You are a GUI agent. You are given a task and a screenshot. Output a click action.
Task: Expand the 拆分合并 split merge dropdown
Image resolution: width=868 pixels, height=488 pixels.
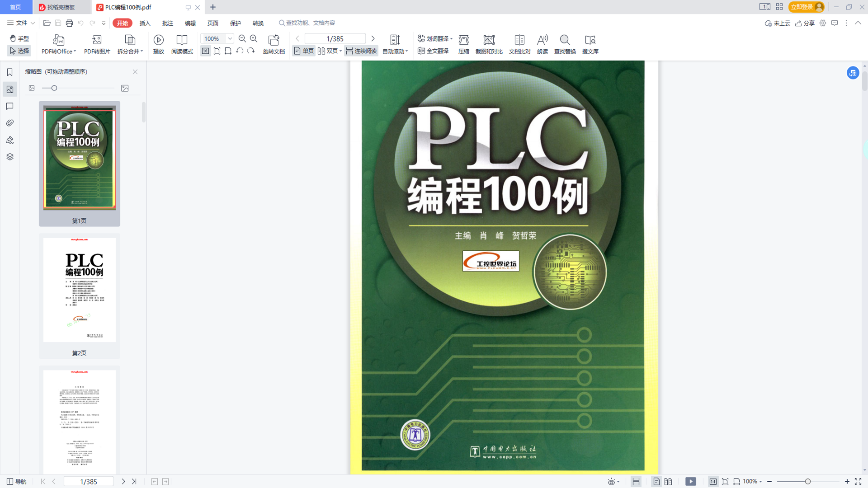pos(142,52)
